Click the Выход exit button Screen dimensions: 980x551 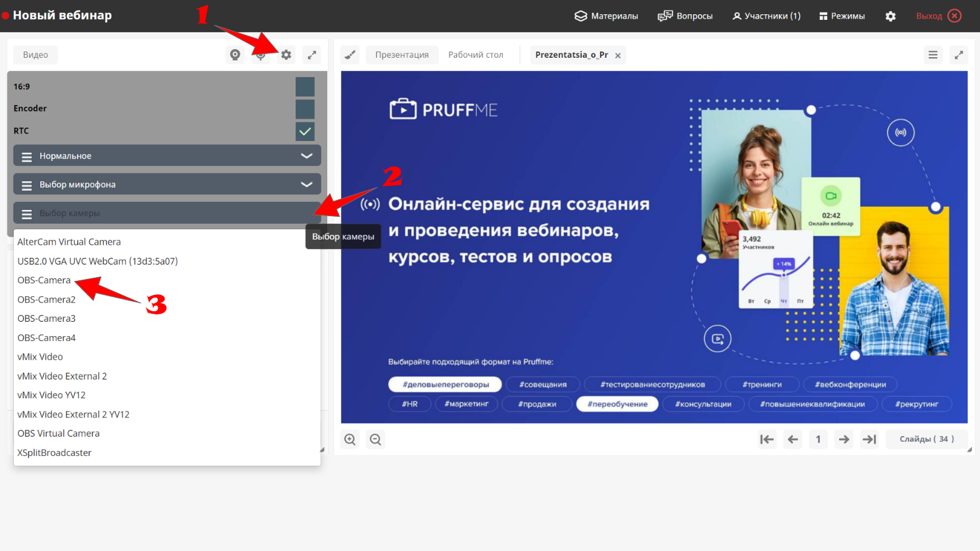(938, 16)
